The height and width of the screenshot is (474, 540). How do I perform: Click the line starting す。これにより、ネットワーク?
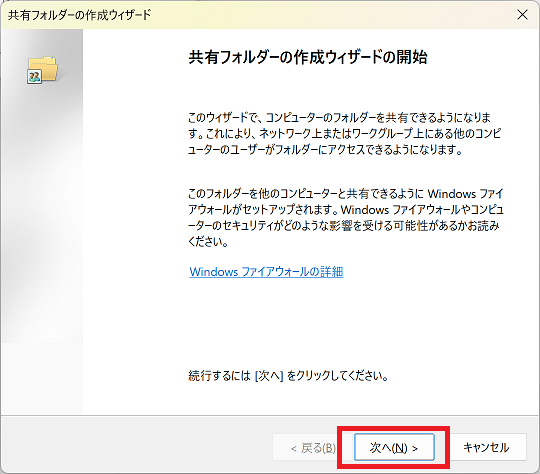(x=344, y=133)
